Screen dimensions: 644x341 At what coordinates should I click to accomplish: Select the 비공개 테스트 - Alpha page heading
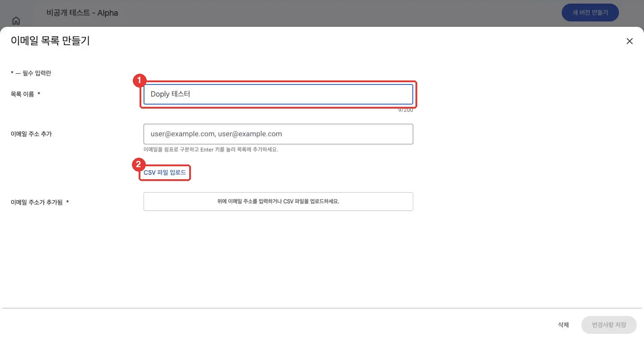pos(82,13)
